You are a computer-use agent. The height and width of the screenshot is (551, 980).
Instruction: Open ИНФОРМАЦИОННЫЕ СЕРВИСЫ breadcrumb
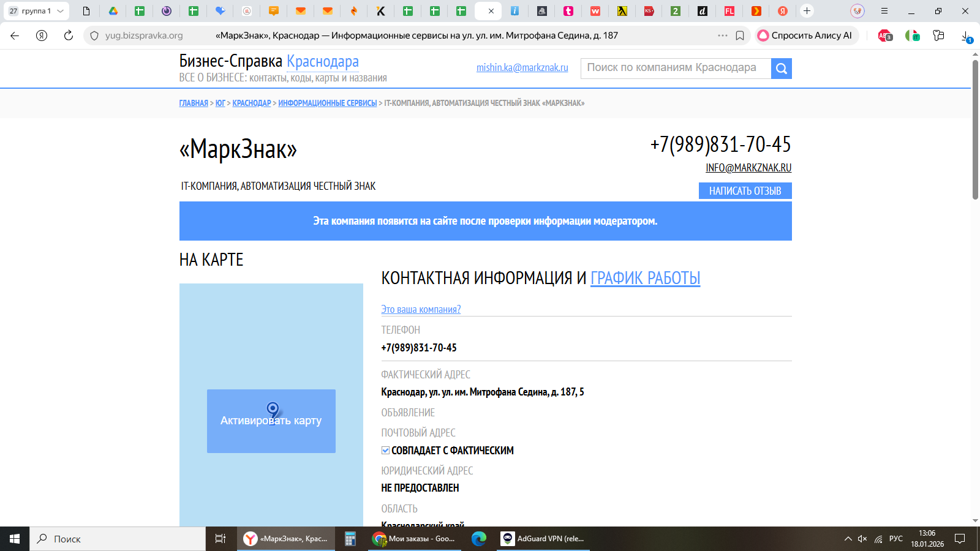tap(328, 103)
